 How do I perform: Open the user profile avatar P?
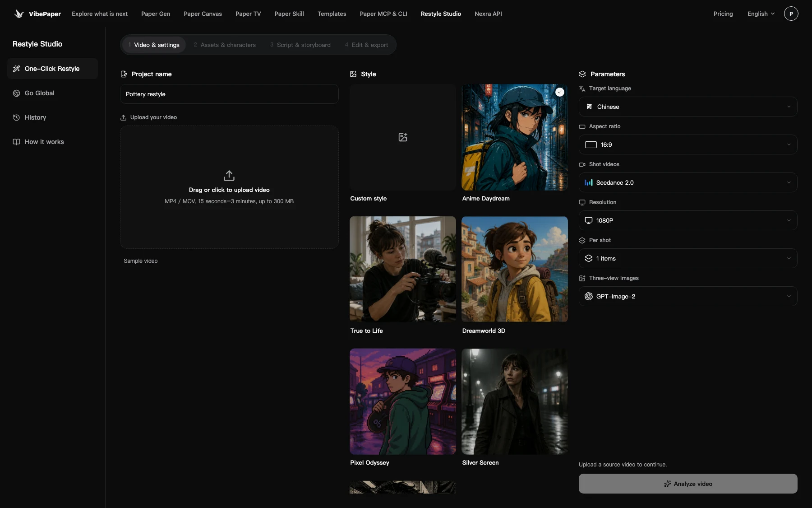tap(791, 14)
